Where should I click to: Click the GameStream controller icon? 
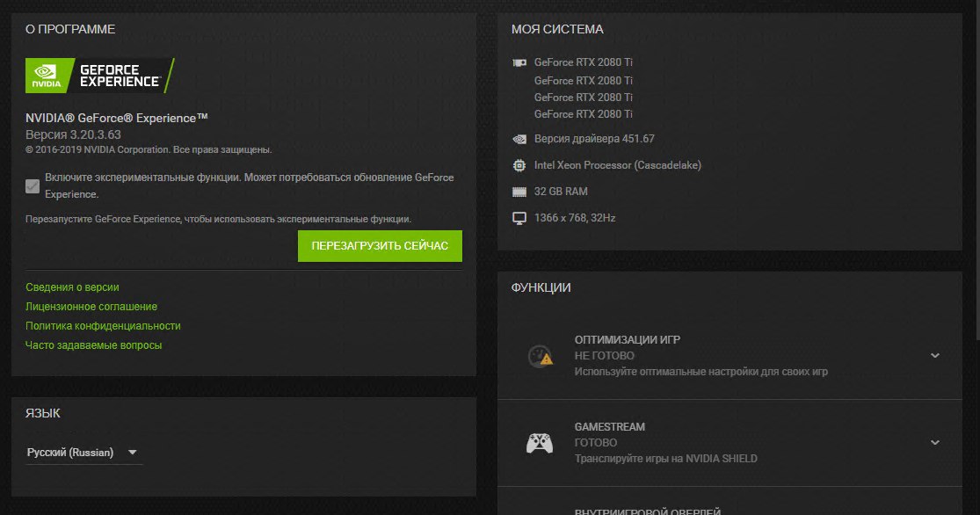pyautogui.click(x=540, y=443)
